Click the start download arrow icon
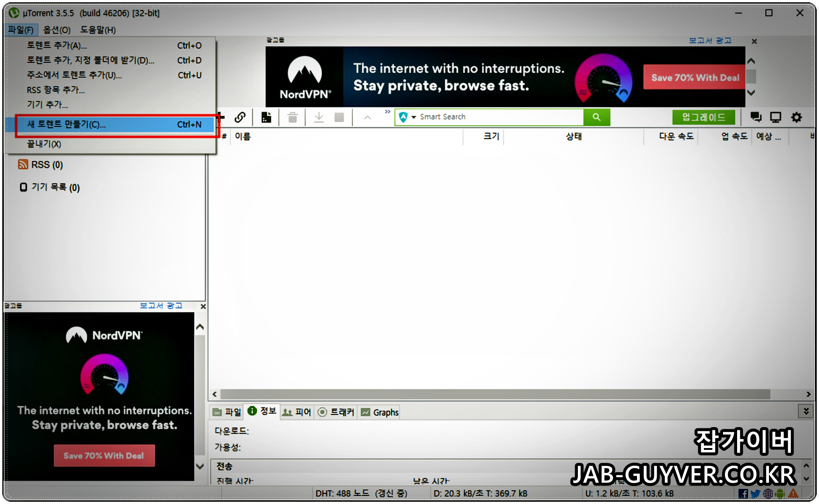The height and width of the screenshot is (504, 819). tap(319, 117)
